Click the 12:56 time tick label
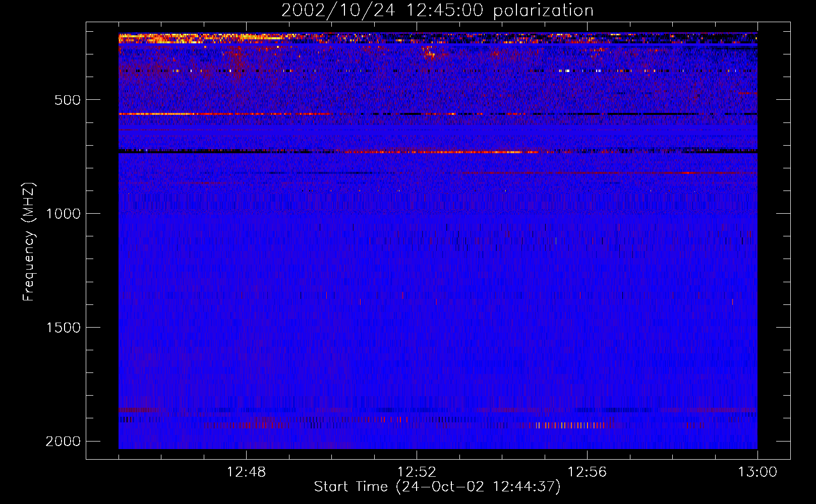816x504 pixels. (588, 472)
